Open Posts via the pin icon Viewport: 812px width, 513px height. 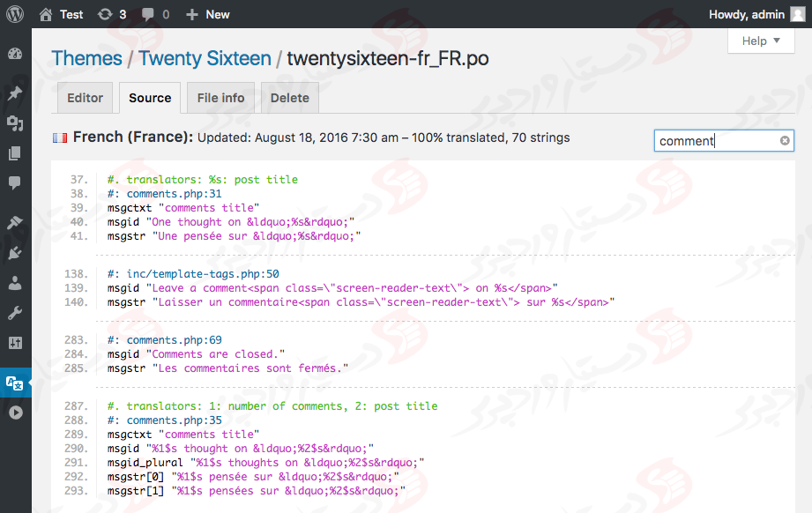15,93
